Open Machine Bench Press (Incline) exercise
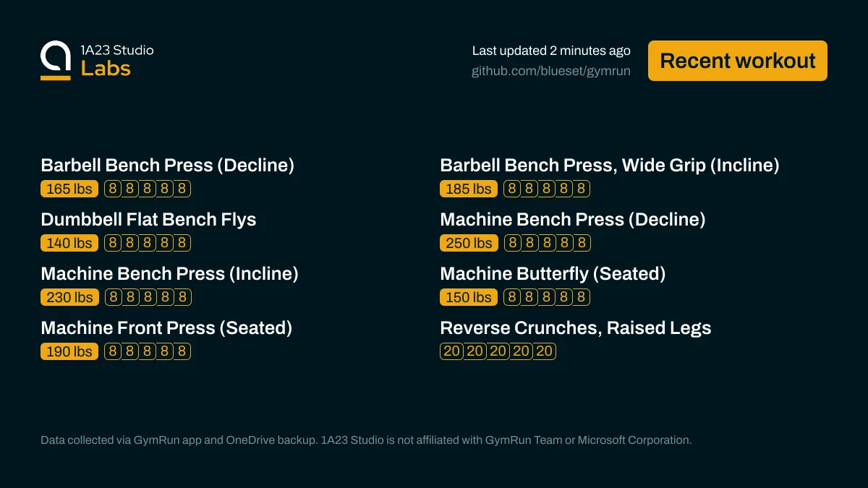 [169, 274]
